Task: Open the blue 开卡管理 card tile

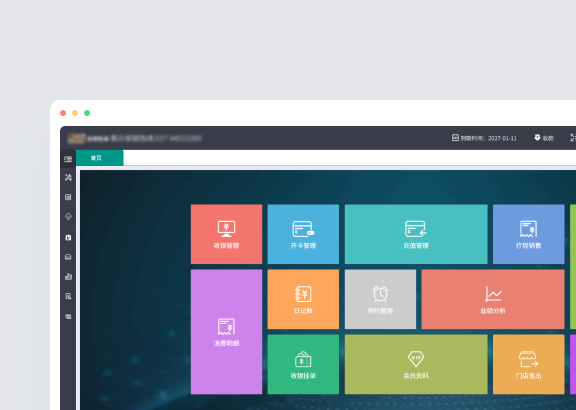Action: click(303, 234)
